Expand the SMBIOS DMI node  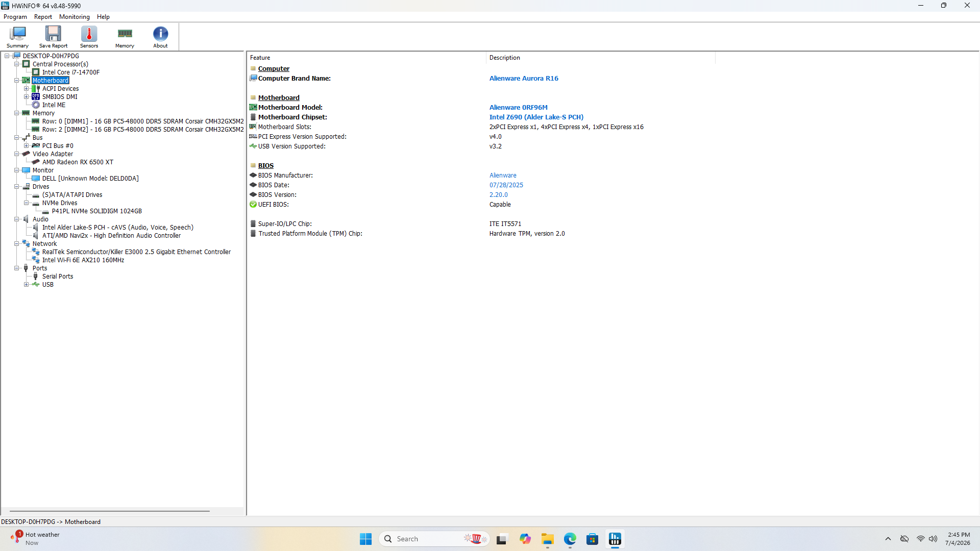pyautogui.click(x=27, y=97)
